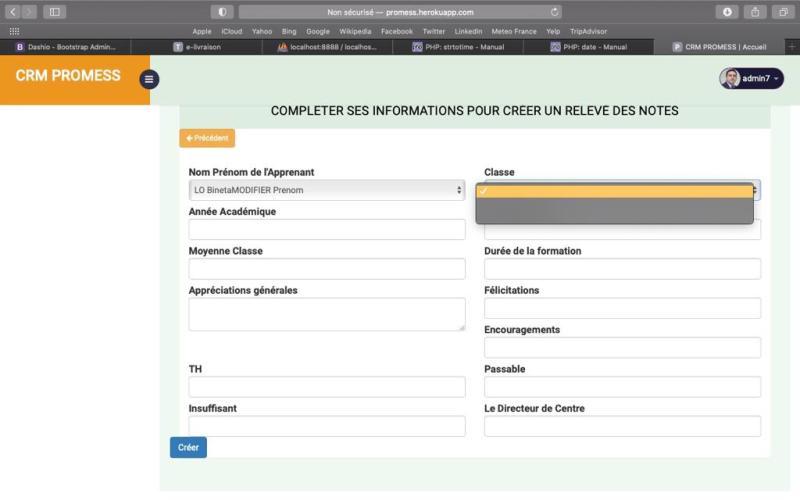The width and height of the screenshot is (800, 500).
Task: Open a new tab with plus icon
Action: 792,46
